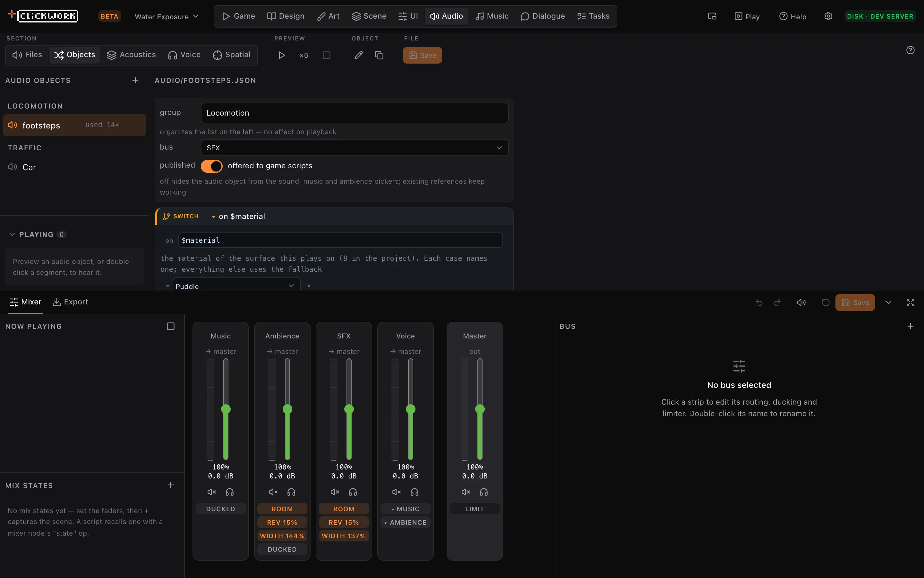924x578 pixels.
Task: Click the speaker icon in the mixer toolbar
Action: tap(801, 302)
